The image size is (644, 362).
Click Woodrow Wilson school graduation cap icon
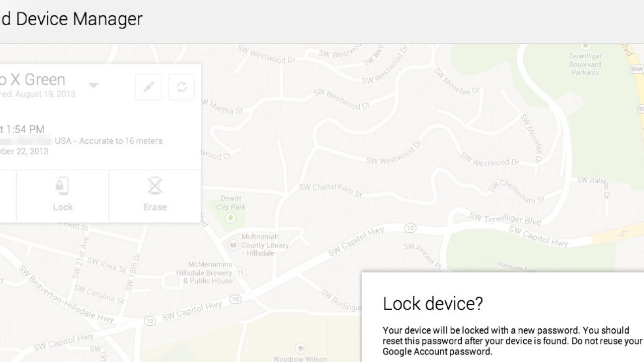click(300, 348)
